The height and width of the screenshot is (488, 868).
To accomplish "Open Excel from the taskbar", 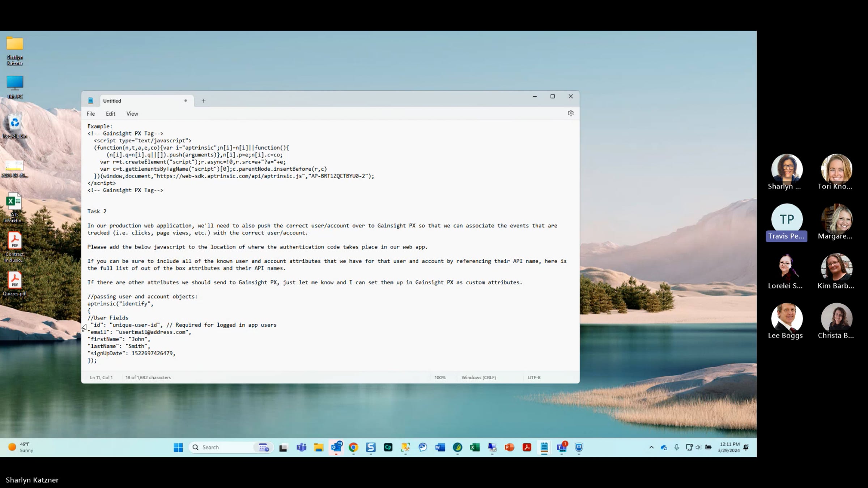I will [475, 448].
